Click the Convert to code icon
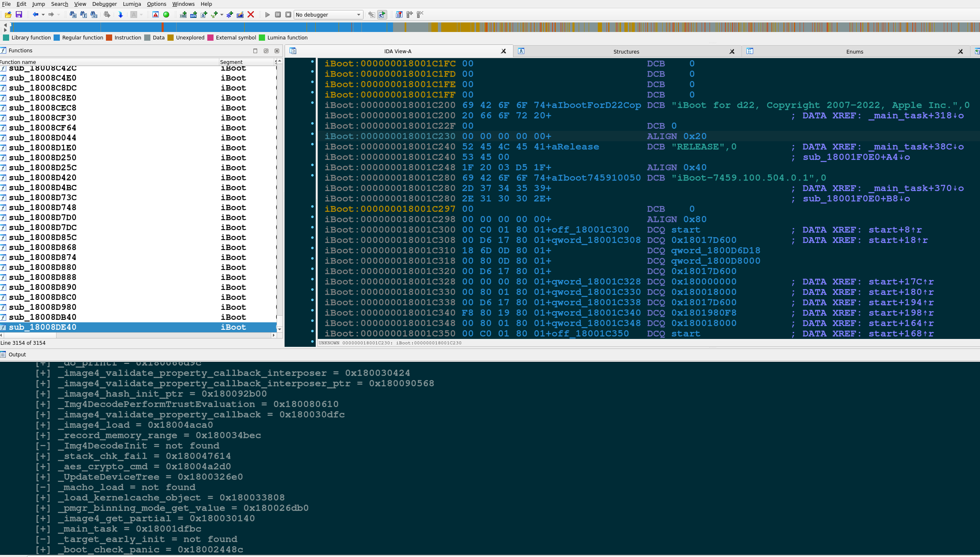 (183, 15)
